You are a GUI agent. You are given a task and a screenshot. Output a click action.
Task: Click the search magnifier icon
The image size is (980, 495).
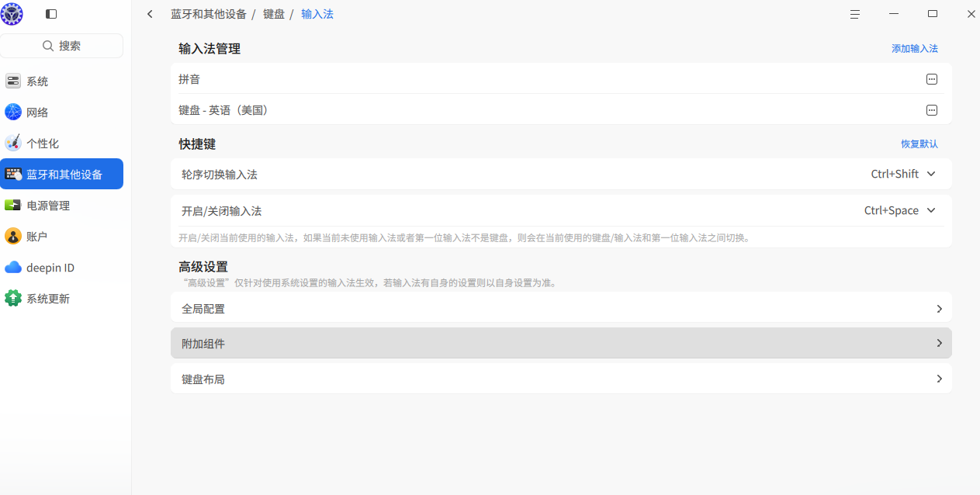(48, 46)
